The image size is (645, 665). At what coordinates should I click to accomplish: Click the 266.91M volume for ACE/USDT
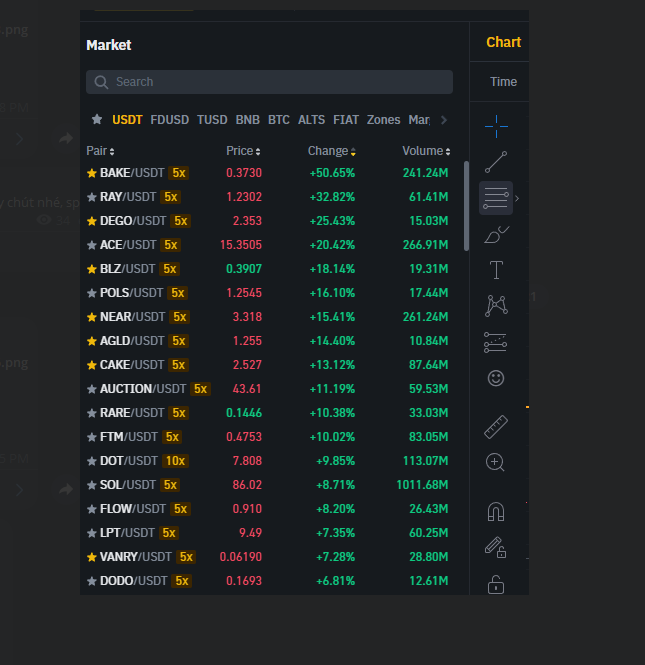425,245
